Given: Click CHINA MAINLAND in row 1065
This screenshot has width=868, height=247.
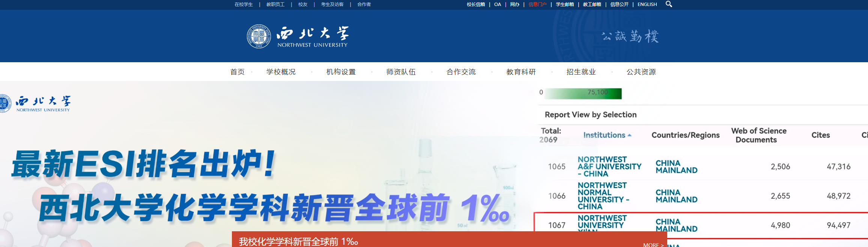Looking at the screenshot, I should [x=676, y=167].
